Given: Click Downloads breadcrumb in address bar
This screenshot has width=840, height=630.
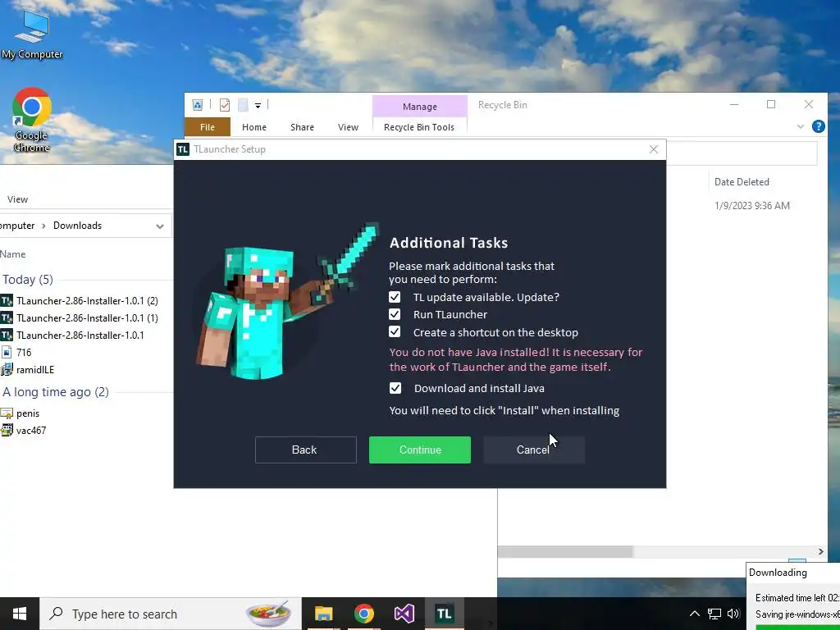Looking at the screenshot, I should point(77,226).
